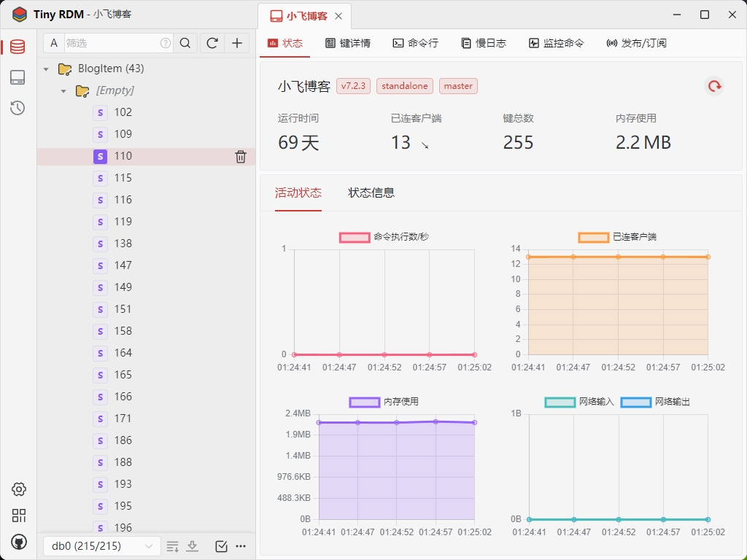
Task: Open the db0 (215/215) database dropdown
Action: [101, 546]
